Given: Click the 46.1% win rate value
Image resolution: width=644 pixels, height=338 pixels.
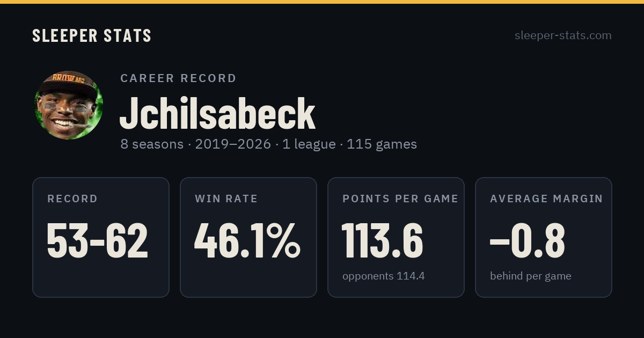Looking at the screenshot, I should click(247, 240).
